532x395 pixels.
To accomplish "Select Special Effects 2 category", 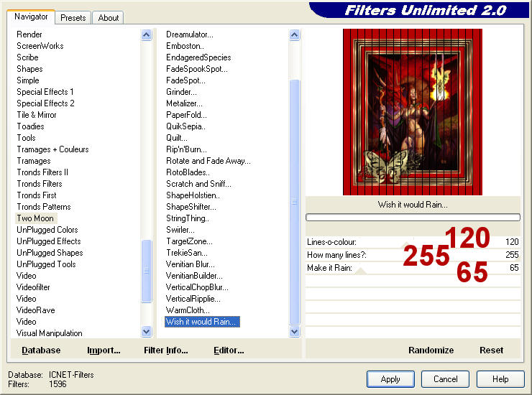I will click(45, 103).
